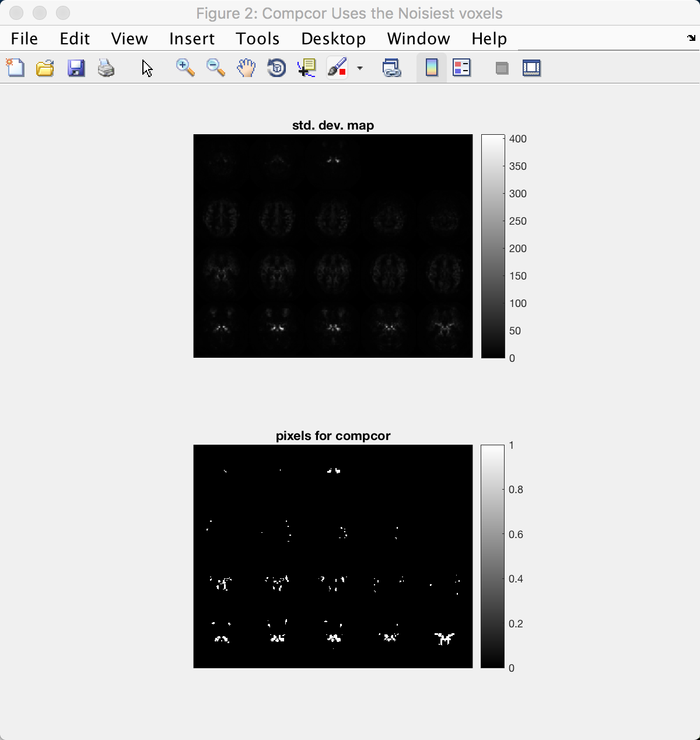The image size is (700, 740).
Task: Choose the Data Cursor tool
Action: point(307,68)
